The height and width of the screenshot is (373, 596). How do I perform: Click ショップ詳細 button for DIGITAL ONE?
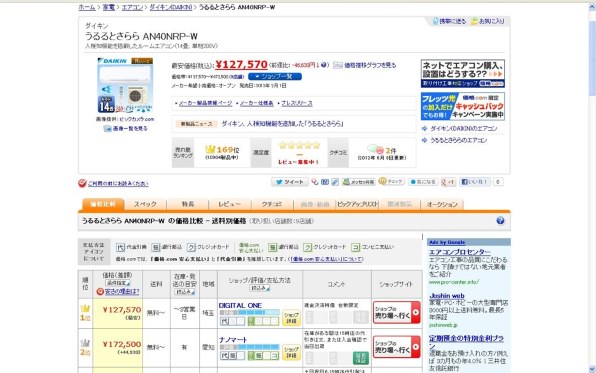(x=291, y=317)
